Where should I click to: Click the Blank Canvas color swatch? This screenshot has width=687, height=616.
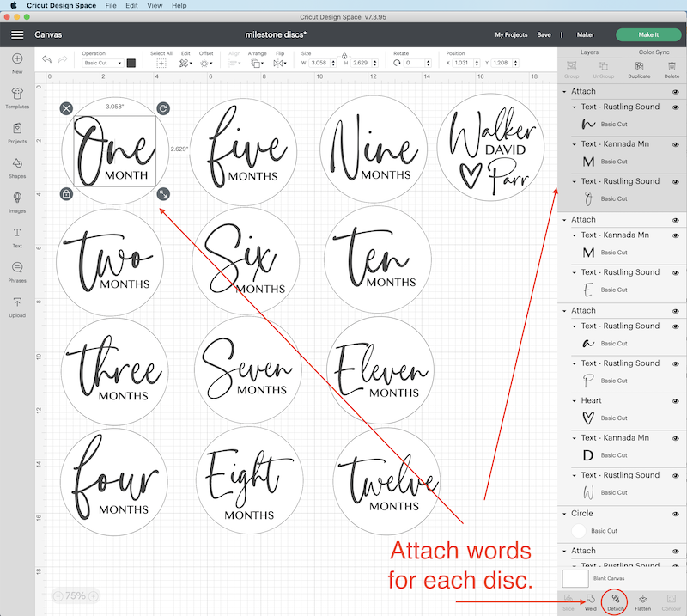(x=575, y=578)
